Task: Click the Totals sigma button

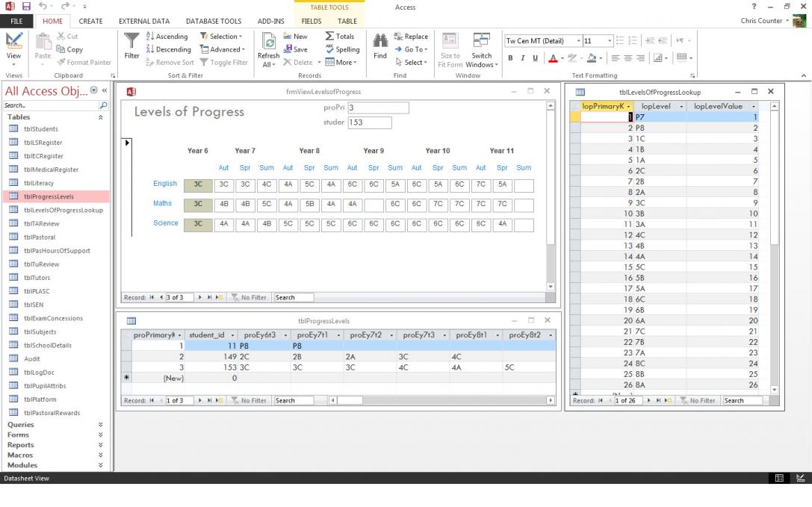Action: (x=340, y=37)
